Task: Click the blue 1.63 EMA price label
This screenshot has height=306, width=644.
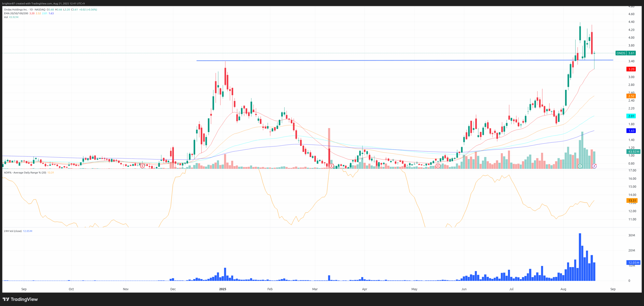Action: [x=631, y=131]
